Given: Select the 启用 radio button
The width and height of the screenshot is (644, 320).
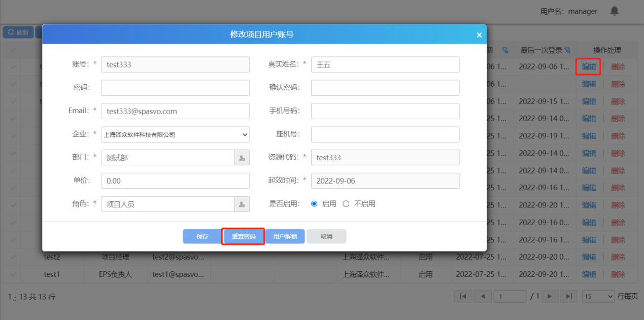Looking at the screenshot, I should (314, 204).
